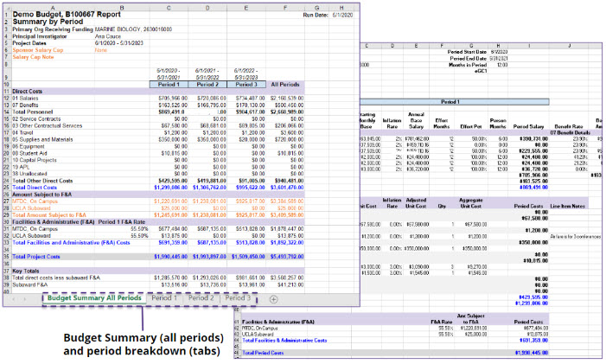This screenshot has width=606, height=364.
Task: Click the orange 'Total Amount Subject to F&A' label
Action: pyautogui.click(x=49, y=215)
